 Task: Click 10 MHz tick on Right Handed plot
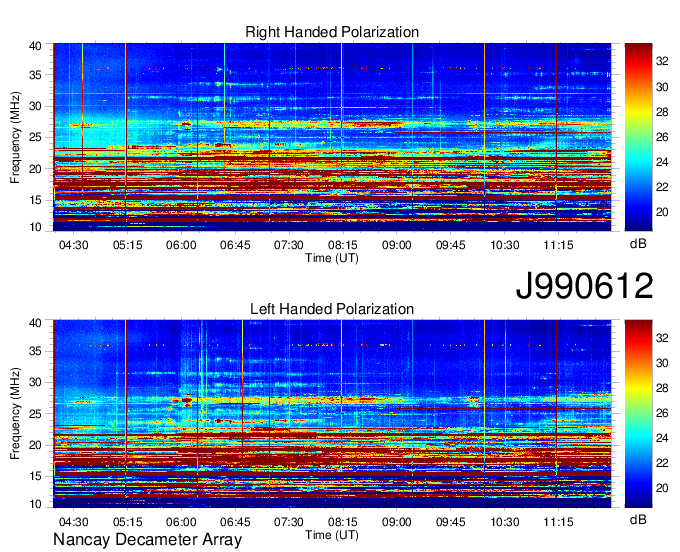tap(35, 227)
